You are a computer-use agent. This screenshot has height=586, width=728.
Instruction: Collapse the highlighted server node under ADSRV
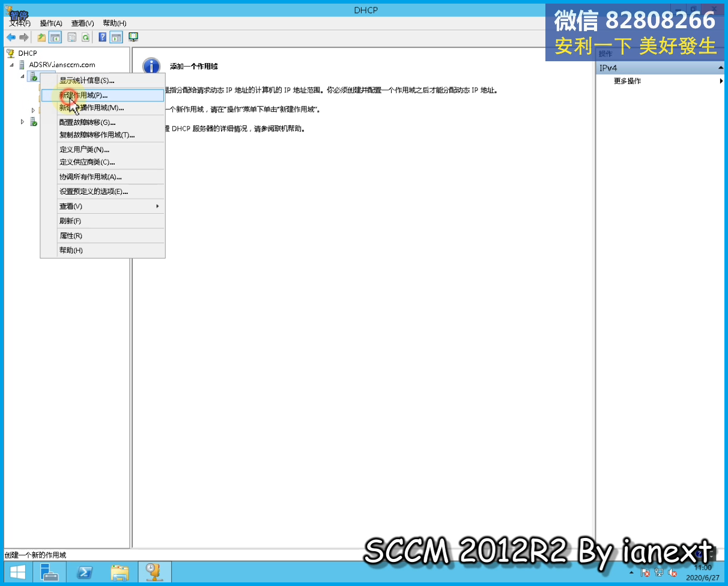click(22, 76)
